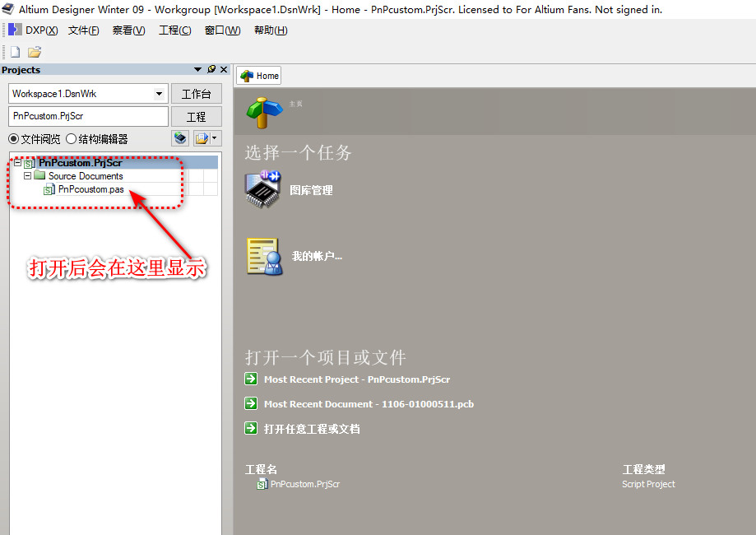756x535 pixels.
Task: Click the panel refresh icon beside 结构编辑器
Action: click(180, 138)
